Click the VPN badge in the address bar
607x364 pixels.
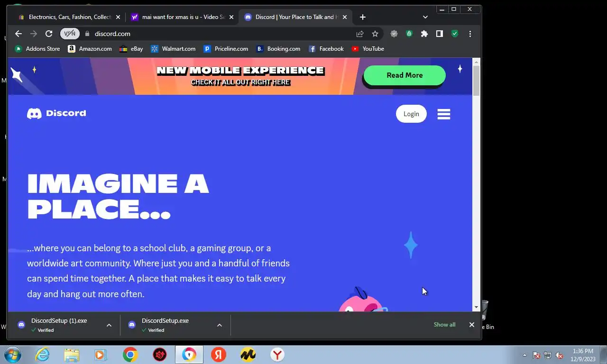tap(70, 34)
